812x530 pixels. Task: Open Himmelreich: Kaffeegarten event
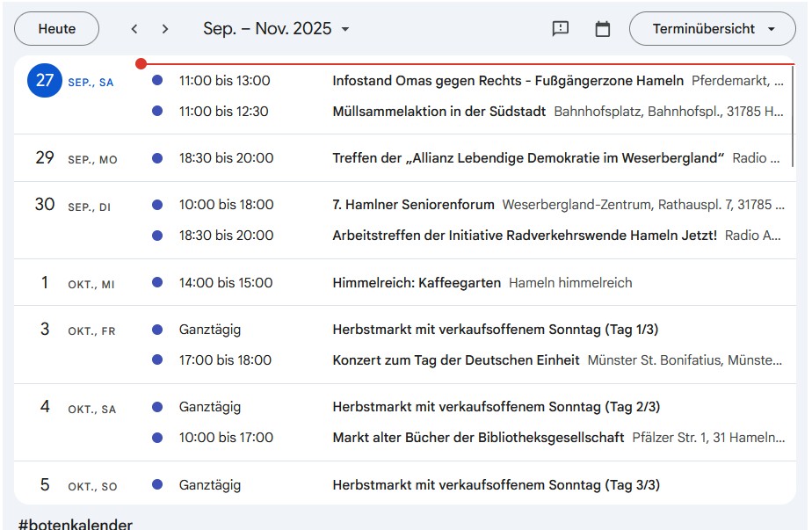point(417,283)
